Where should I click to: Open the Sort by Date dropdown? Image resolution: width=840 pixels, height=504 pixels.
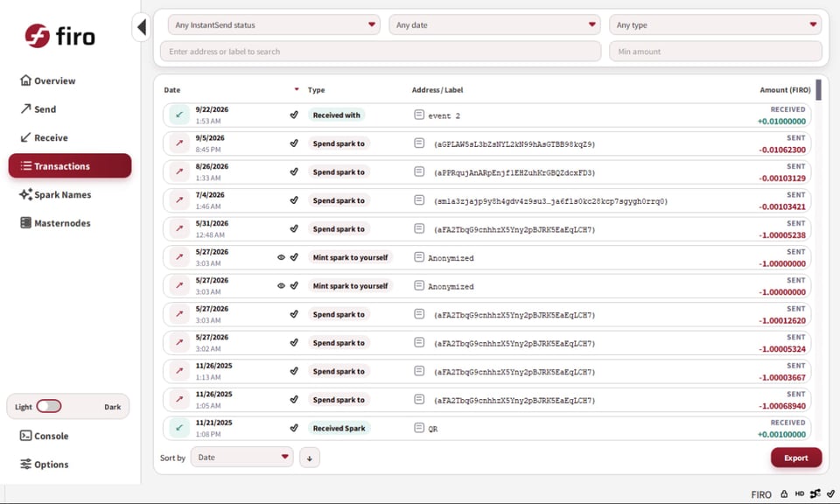242,457
